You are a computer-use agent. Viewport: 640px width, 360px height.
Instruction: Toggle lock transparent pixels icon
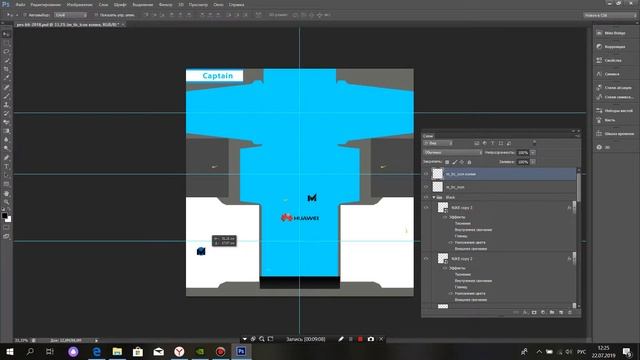point(447,162)
